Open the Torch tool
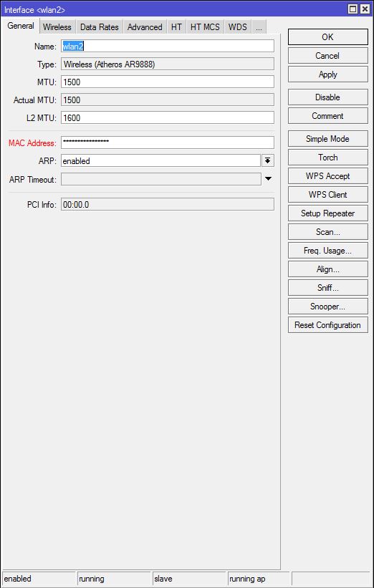The height and width of the screenshot is (588, 374). 327,158
